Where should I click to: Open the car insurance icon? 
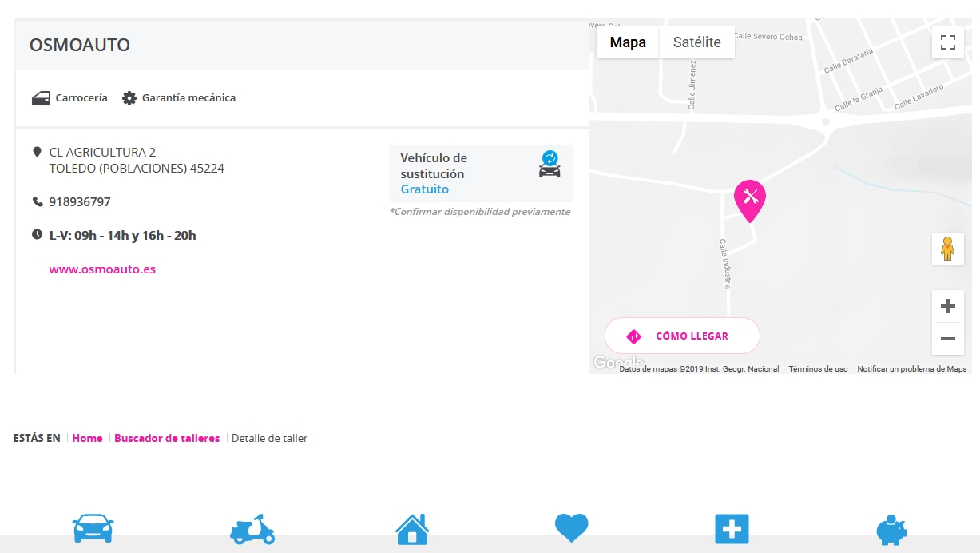point(93,528)
